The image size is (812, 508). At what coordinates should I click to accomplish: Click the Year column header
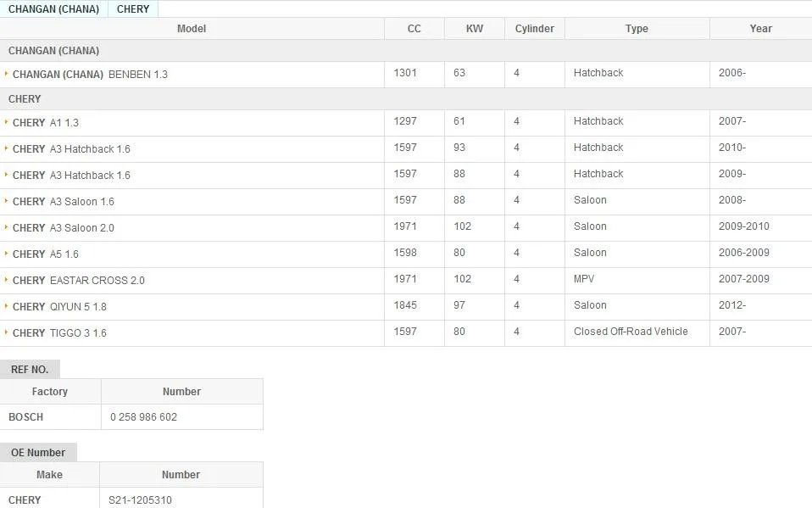[x=761, y=29]
